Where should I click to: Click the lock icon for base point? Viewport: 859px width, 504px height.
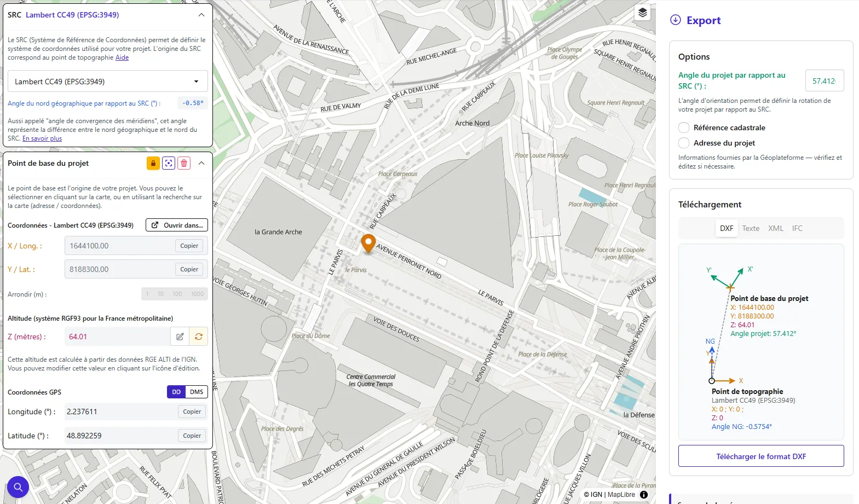153,163
